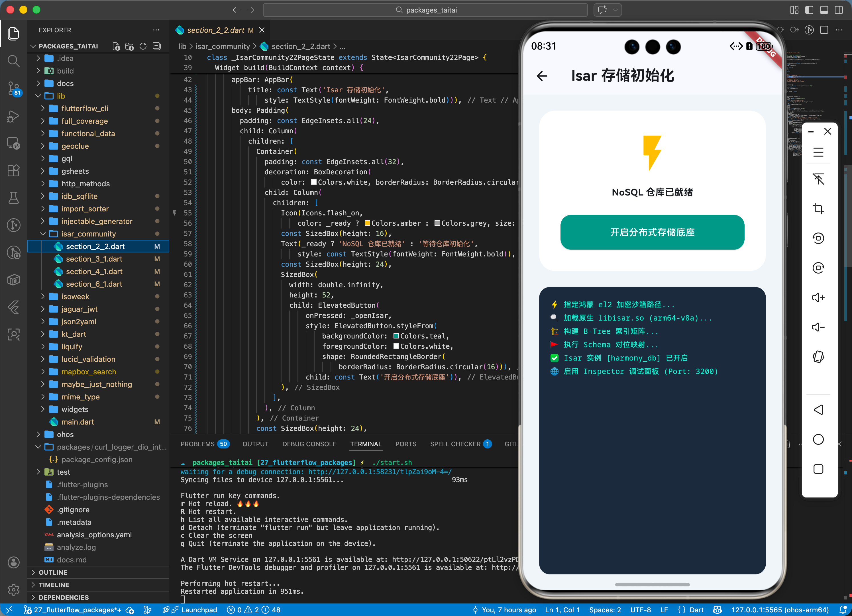Open the Search view in activity bar
The width and height of the screenshot is (852, 616).
tap(13, 61)
